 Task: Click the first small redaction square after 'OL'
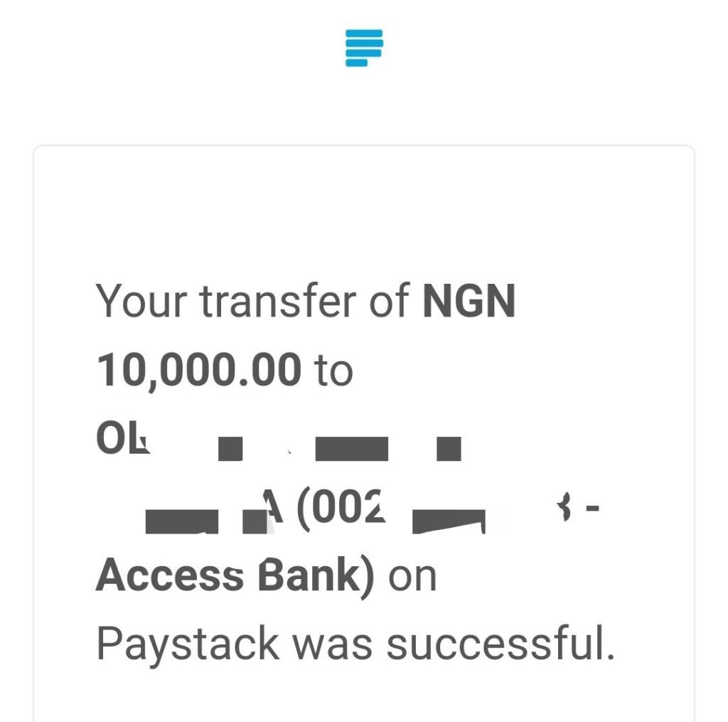pos(230,449)
